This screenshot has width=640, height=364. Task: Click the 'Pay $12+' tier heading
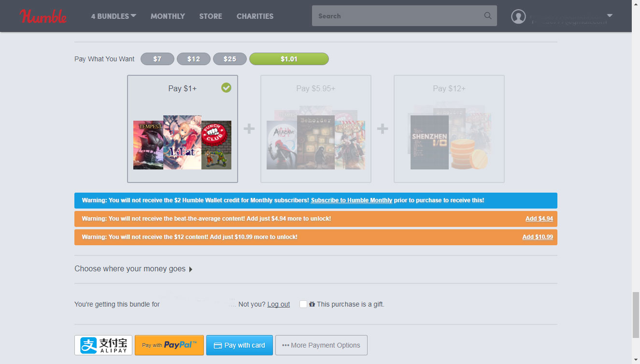[449, 88]
